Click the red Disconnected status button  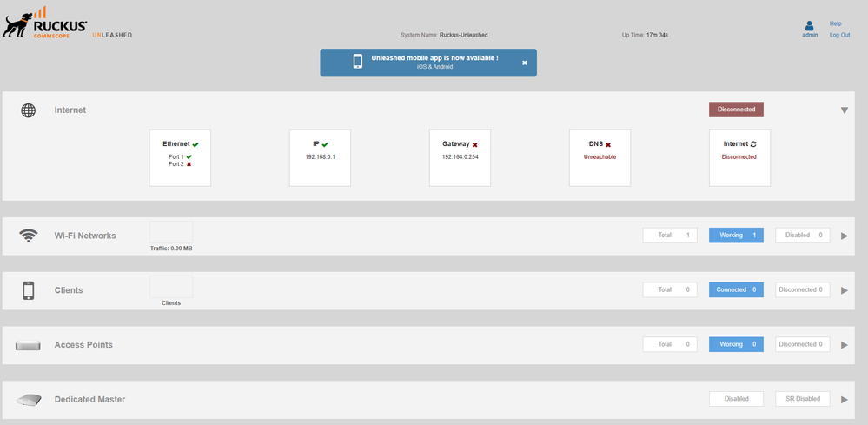tap(736, 110)
